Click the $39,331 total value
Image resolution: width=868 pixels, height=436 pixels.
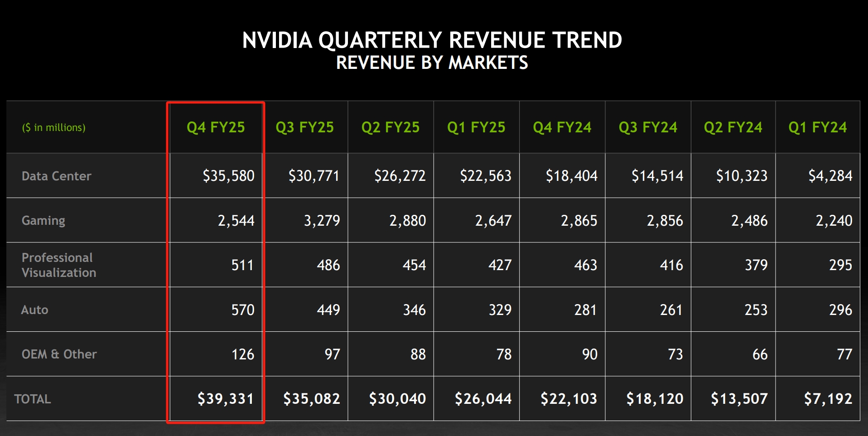pyautogui.click(x=226, y=399)
